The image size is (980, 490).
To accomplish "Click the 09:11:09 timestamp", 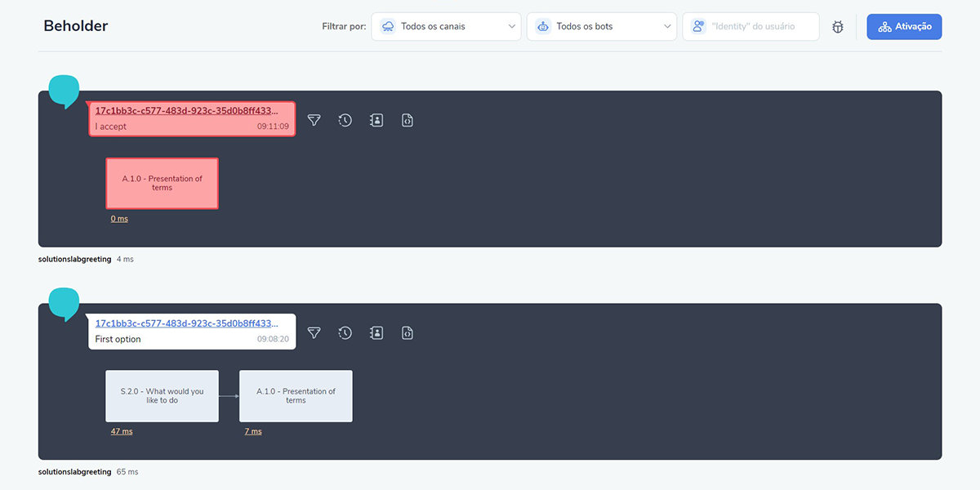I will coord(273,127).
